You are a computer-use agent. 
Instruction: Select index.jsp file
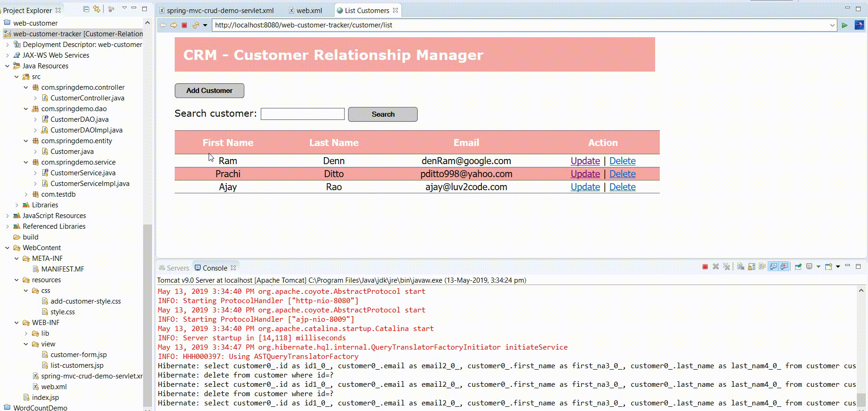45,398
